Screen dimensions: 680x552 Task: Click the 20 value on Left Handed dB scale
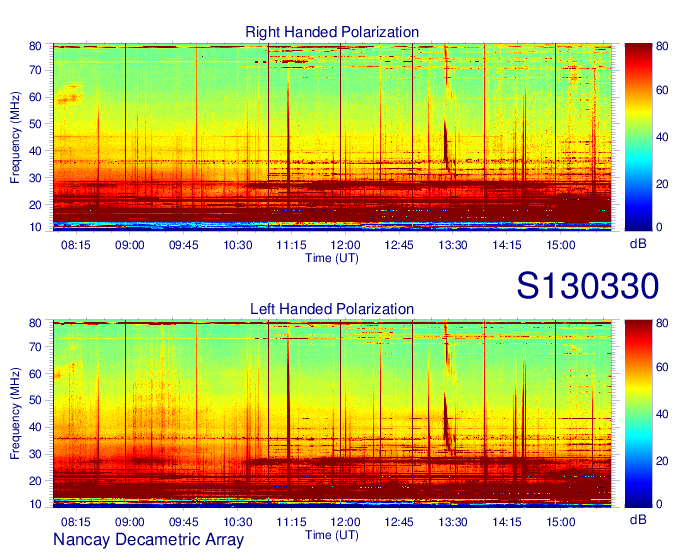(x=662, y=461)
